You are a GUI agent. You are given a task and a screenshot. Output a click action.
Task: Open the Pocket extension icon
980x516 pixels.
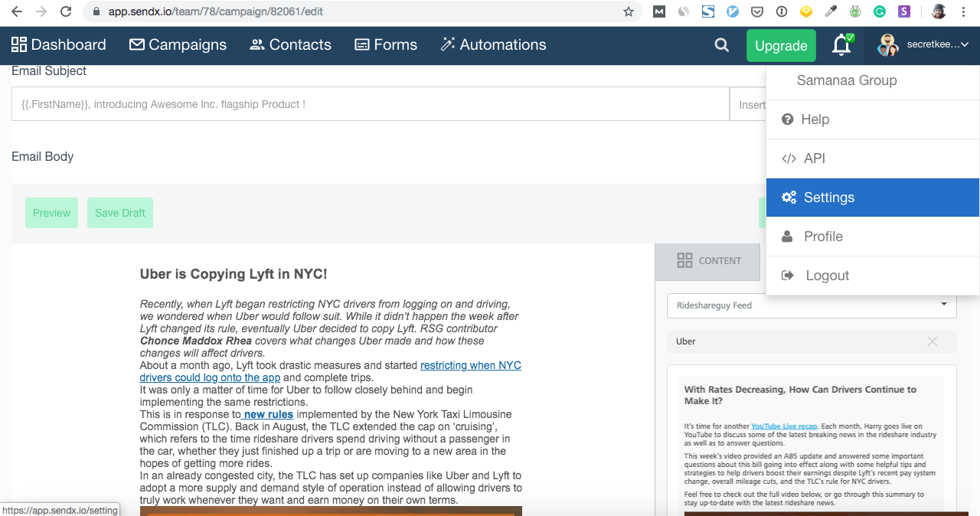[756, 11]
